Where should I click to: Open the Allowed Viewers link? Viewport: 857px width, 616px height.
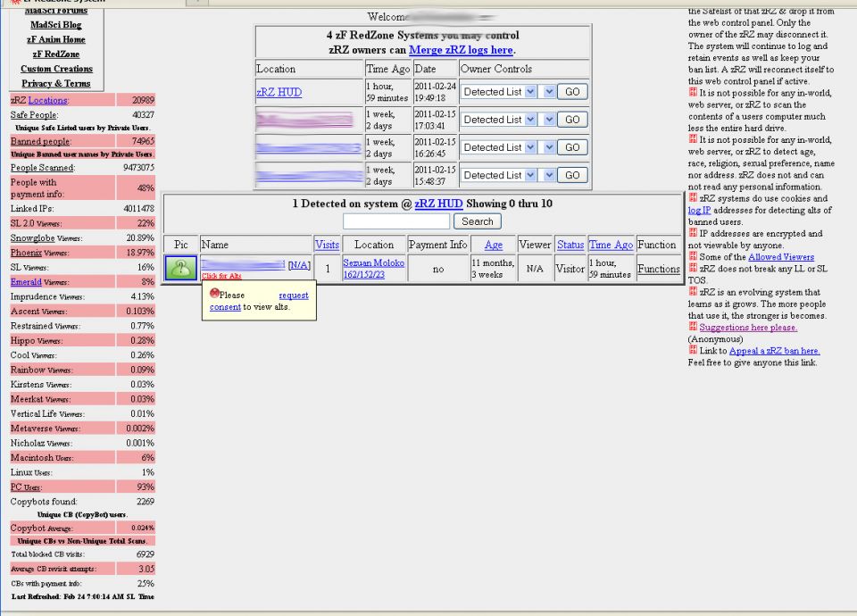point(781,257)
